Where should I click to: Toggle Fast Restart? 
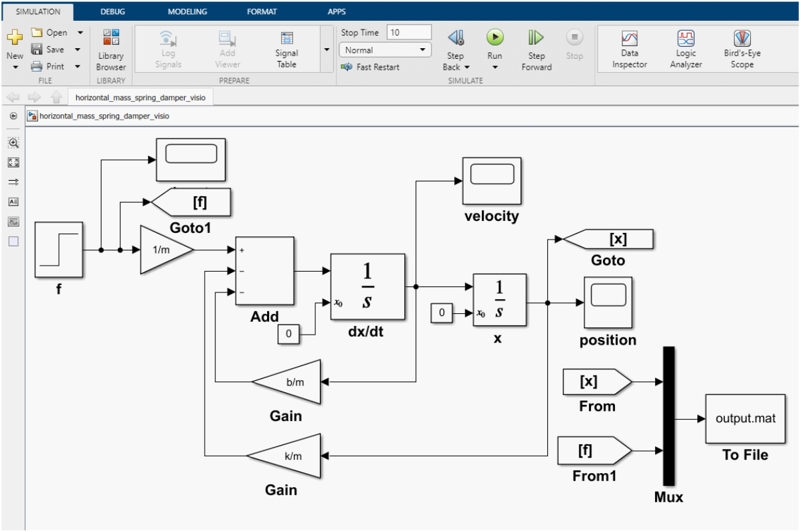(x=370, y=66)
